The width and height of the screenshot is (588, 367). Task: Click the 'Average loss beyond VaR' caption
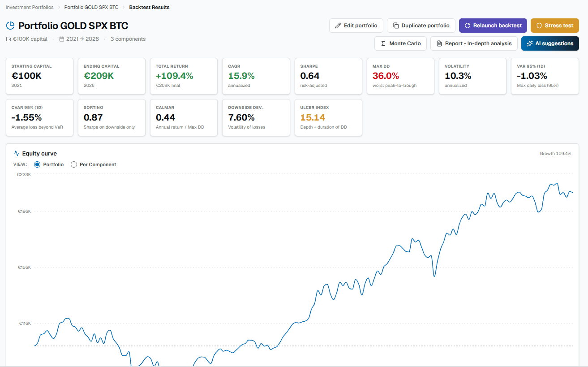coord(37,127)
